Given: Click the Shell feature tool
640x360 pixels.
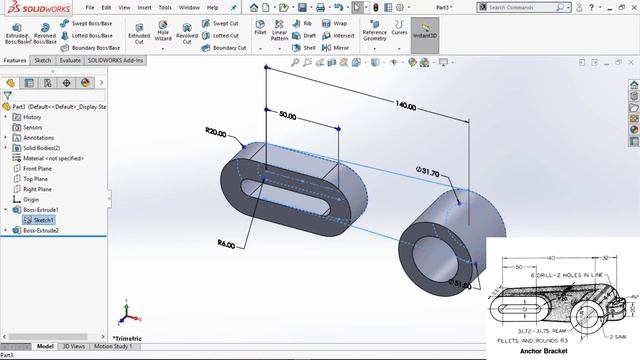Looking at the screenshot, I should point(304,48).
